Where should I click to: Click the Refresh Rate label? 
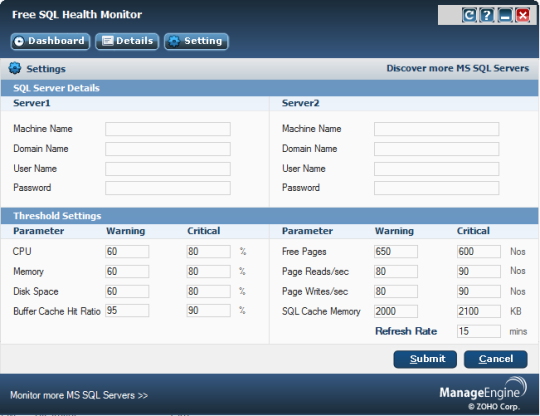click(x=406, y=331)
